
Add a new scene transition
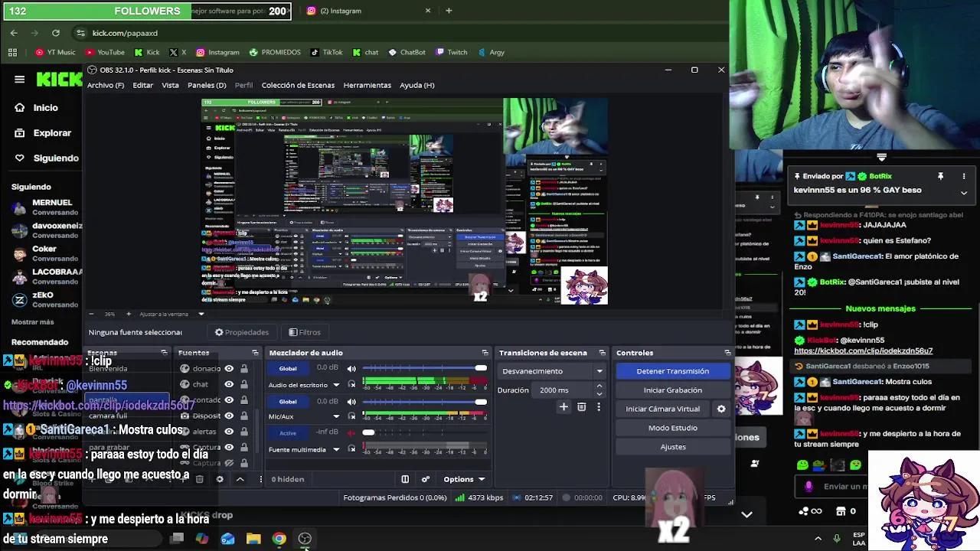tap(563, 407)
